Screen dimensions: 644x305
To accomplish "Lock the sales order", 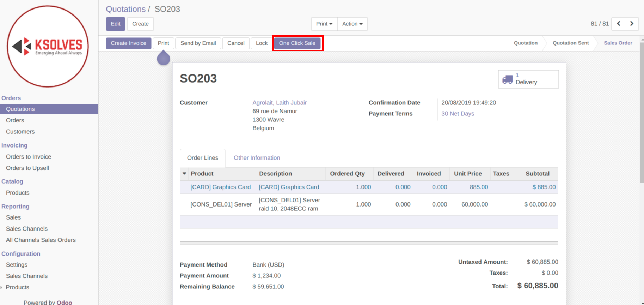I will pyautogui.click(x=262, y=43).
